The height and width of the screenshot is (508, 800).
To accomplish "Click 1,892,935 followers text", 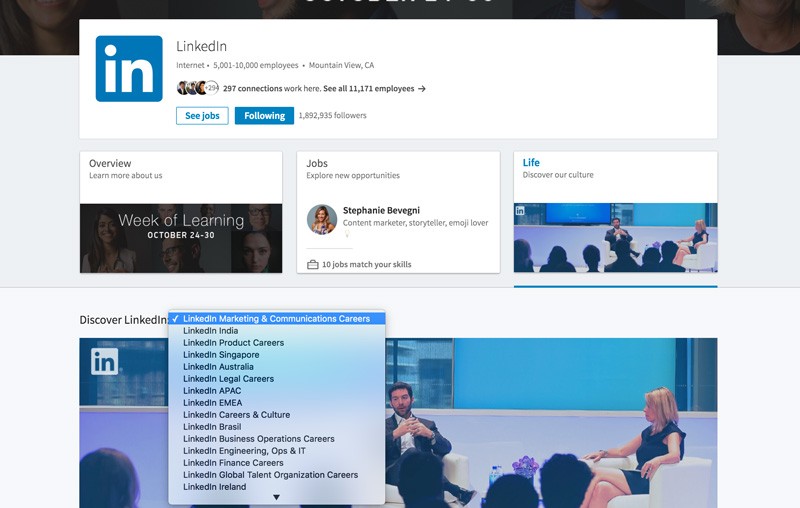I will pyautogui.click(x=333, y=116).
